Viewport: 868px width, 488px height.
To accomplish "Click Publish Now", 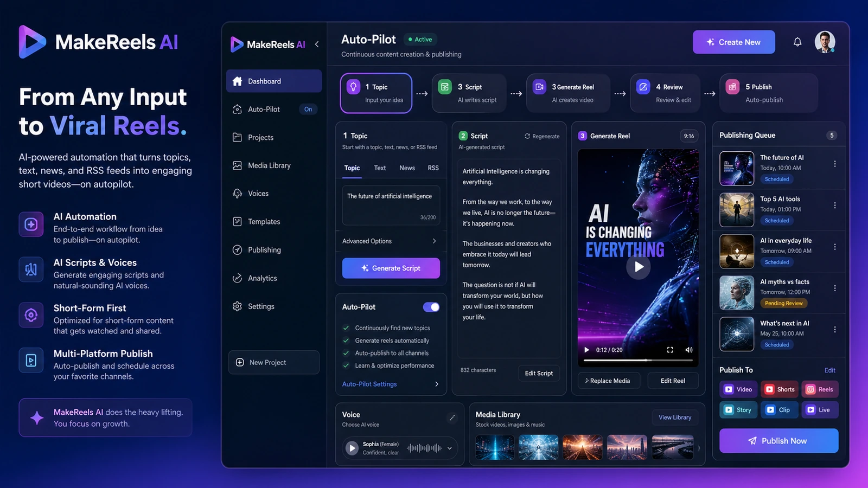I will tap(778, 441).
